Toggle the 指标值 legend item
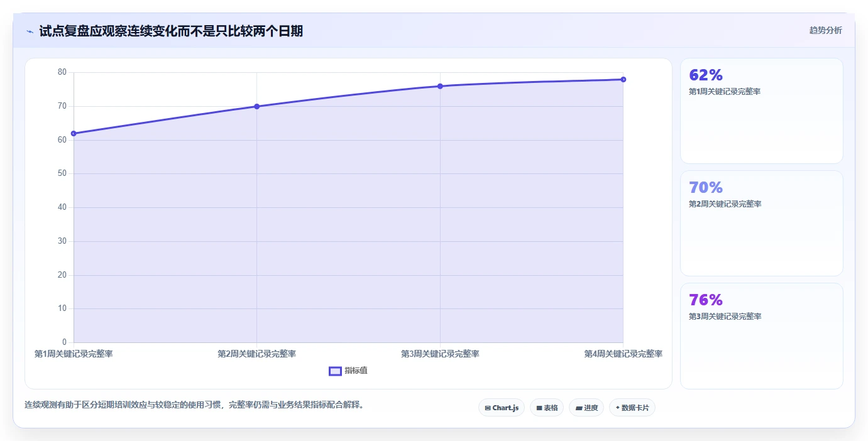The image size is (868, 441). click(348, 371)
